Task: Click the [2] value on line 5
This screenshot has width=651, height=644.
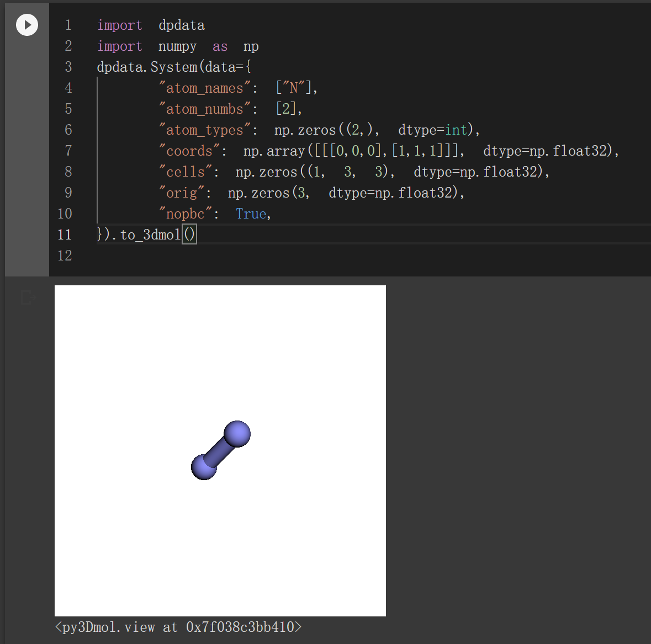Action: (285, 109)
